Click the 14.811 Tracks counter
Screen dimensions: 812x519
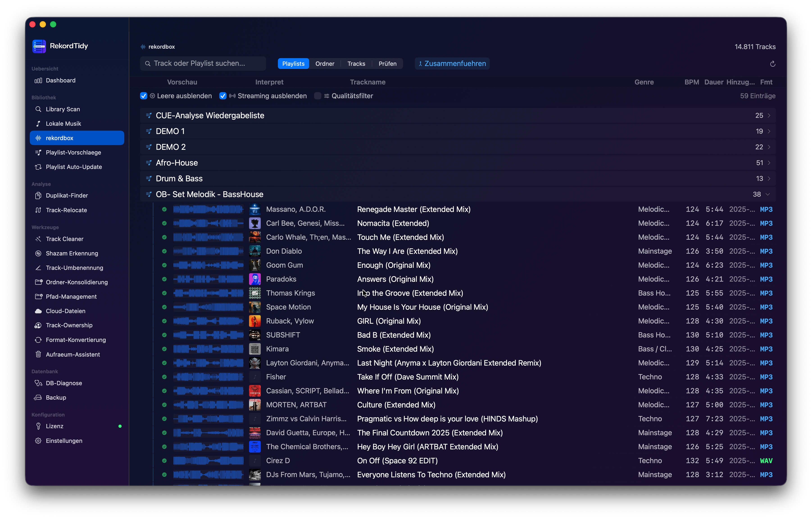[x=755, y=47]
